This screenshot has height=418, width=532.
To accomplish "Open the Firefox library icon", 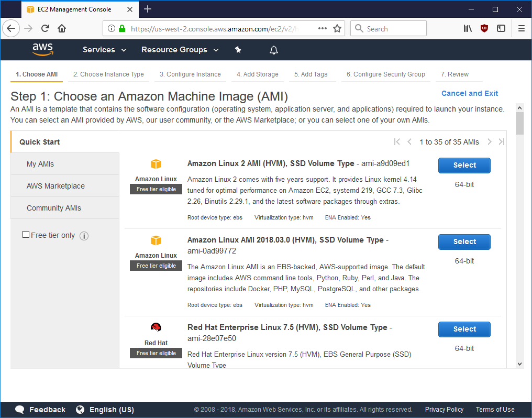I will [468, 28].
